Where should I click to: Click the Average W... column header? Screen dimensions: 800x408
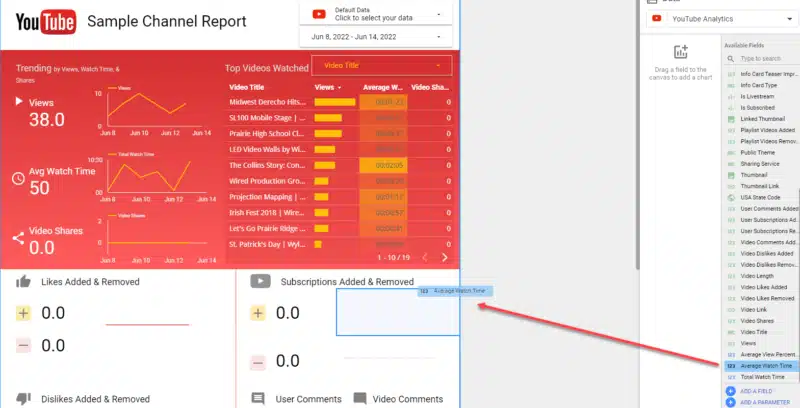383,87
